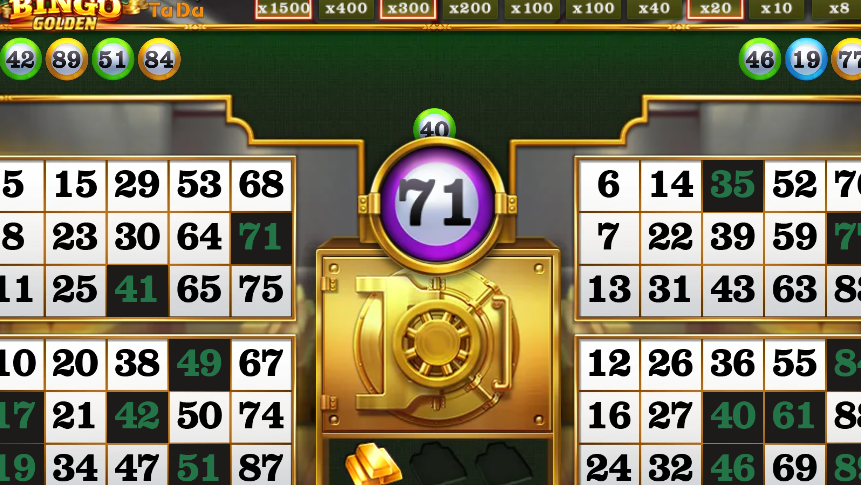Screen dimensions: 861x485
Task: Click the orange 84 drawn ball
Action: coord(159,59)
